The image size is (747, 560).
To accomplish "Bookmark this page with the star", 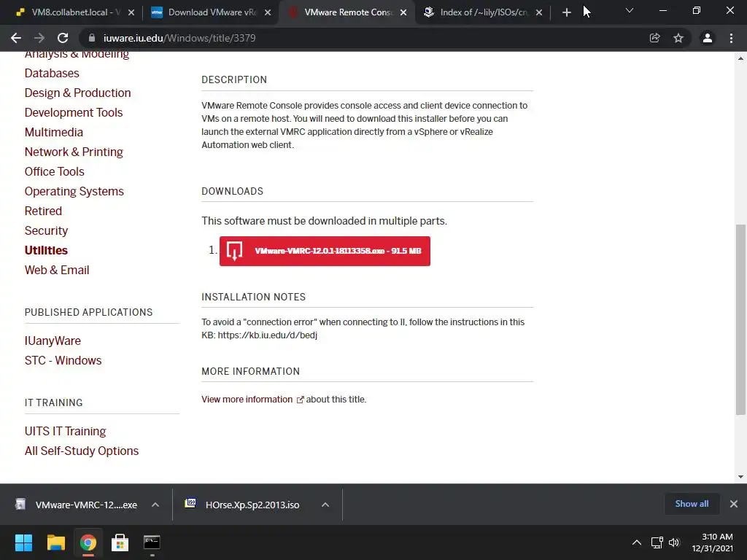I will tap(678, 38).
